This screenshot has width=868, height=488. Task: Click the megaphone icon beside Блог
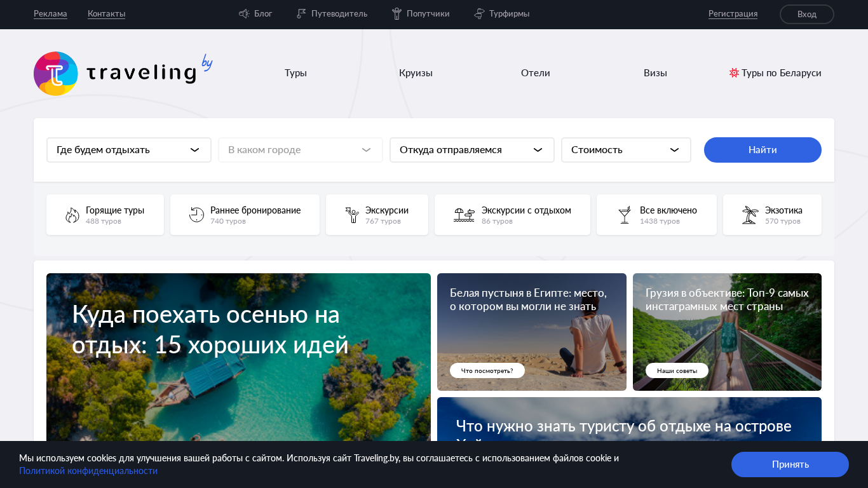coord(244,13)
